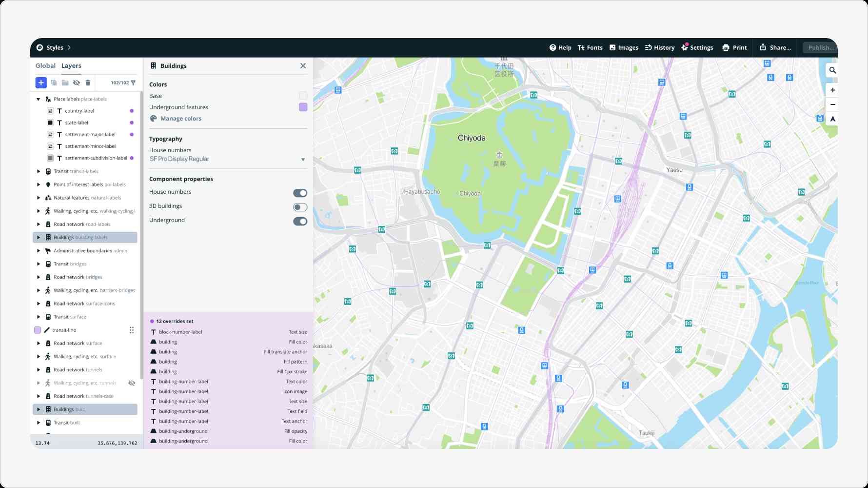The image size is (868, 488).
Task: Click the Share button
Action: tap(775, 48)
